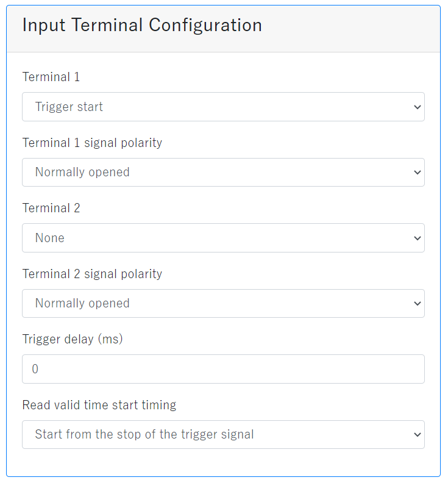Click the Start from the stop of trigger signal text
Image resolution: width=448 pixels, height=480 pixels.
pyautogui.click(x=144, y=435)
